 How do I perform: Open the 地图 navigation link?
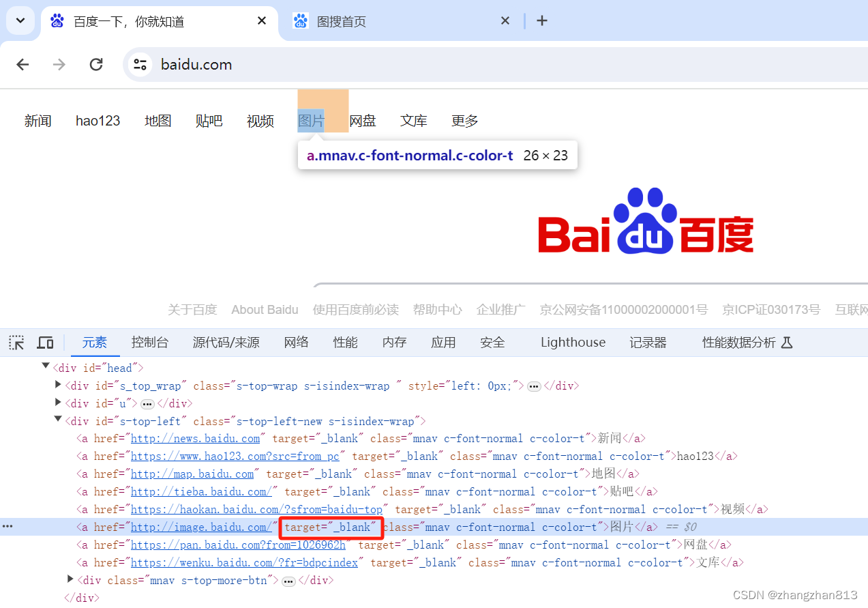pyautogui.click(x=158, y=121)
